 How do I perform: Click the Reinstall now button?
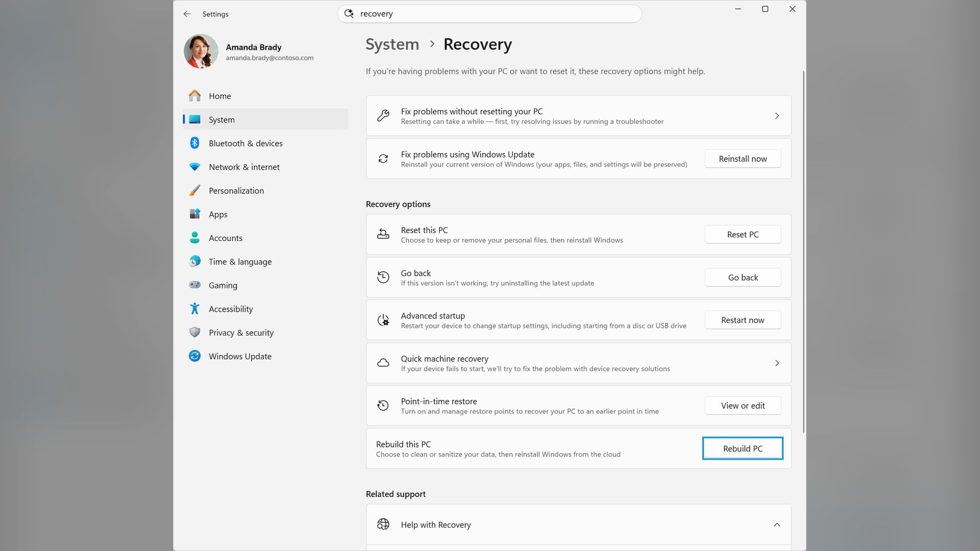743,159
